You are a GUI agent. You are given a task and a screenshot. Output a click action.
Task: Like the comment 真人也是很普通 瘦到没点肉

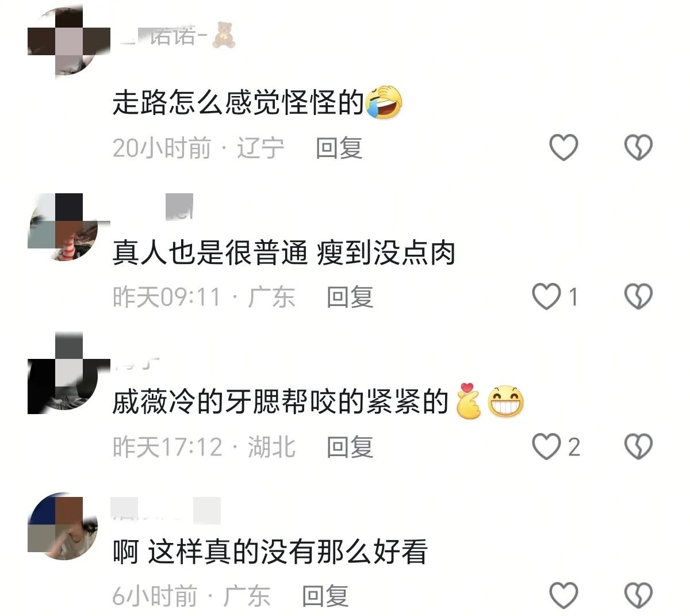click(546, 297)
